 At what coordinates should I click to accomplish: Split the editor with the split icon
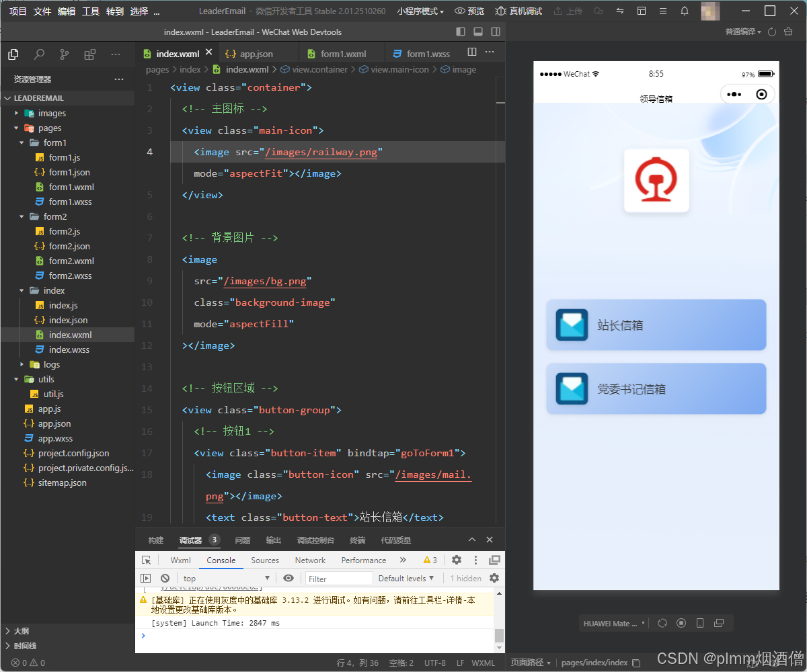click(472, 52)
